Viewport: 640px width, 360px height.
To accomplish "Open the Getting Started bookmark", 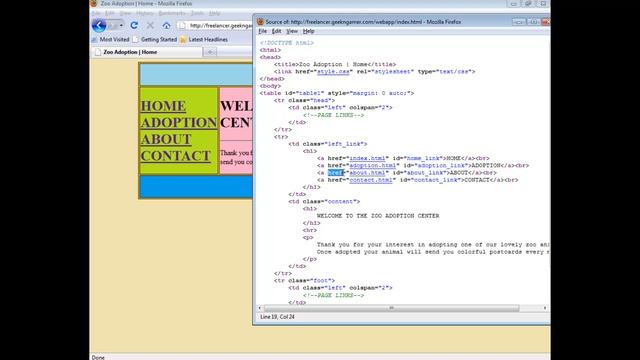I will (x=155, y=40).
